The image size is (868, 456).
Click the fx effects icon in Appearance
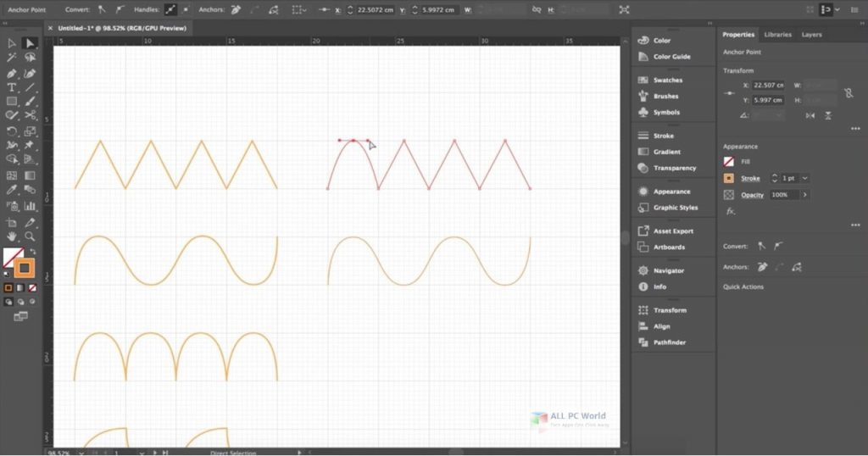(731, 211)
